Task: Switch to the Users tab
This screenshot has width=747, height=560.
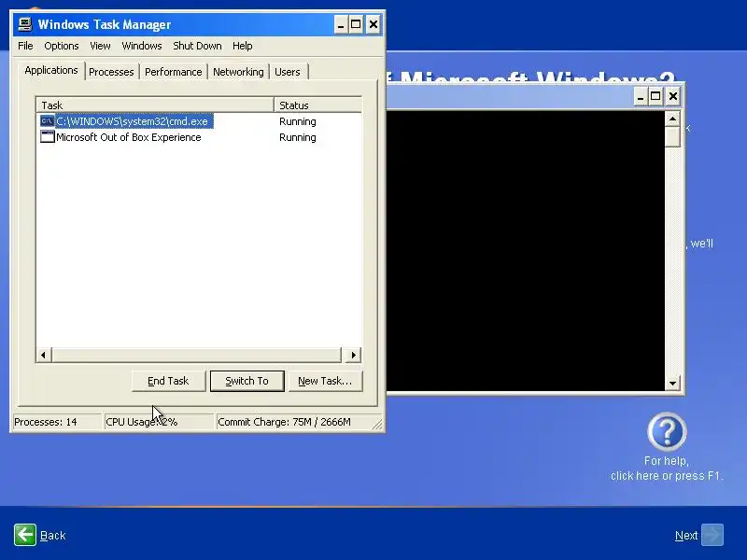Action: [x=288, y=72]
